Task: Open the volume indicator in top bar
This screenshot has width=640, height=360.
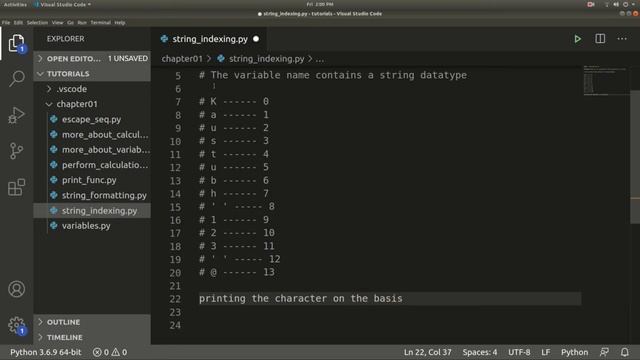Action: point(616,4)
